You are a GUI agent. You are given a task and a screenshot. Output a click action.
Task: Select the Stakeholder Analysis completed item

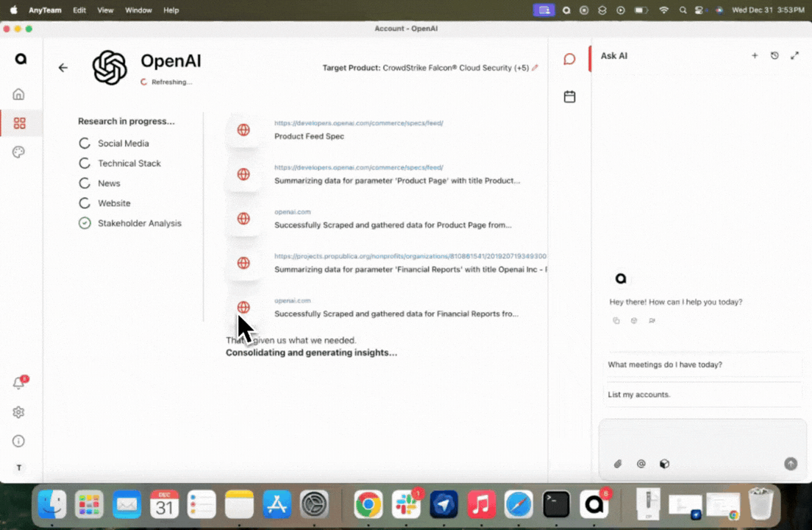(x=139, y=223)
